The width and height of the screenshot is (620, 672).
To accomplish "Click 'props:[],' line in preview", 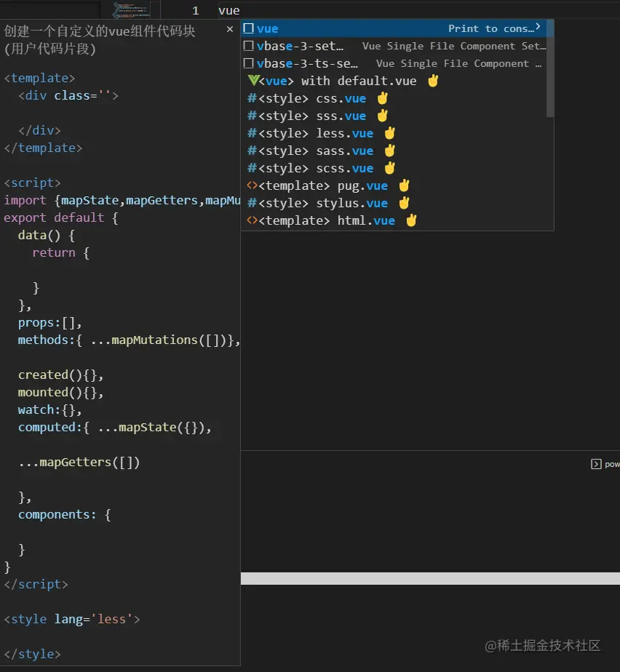I will [x=49, y=323].
